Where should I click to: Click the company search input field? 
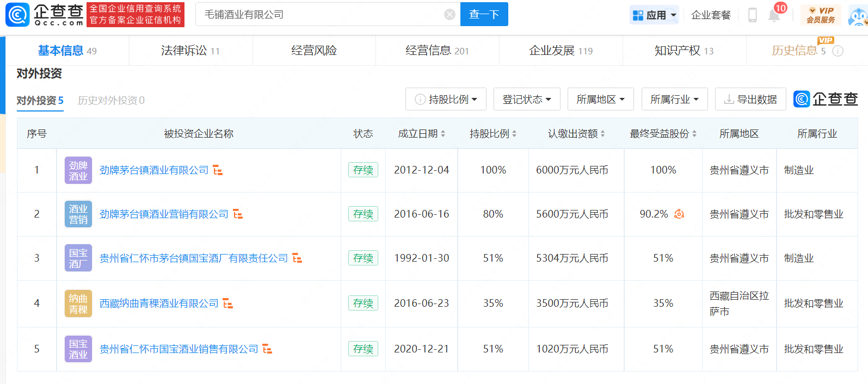(x=321, y=15)
